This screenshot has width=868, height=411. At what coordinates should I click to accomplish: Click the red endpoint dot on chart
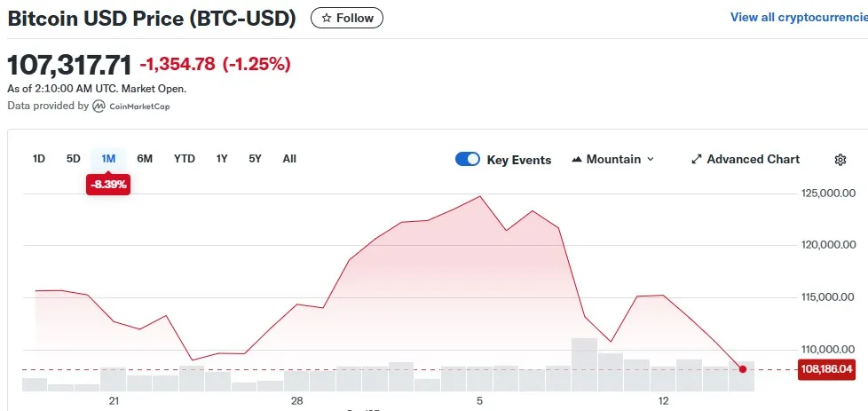[743, 369]
